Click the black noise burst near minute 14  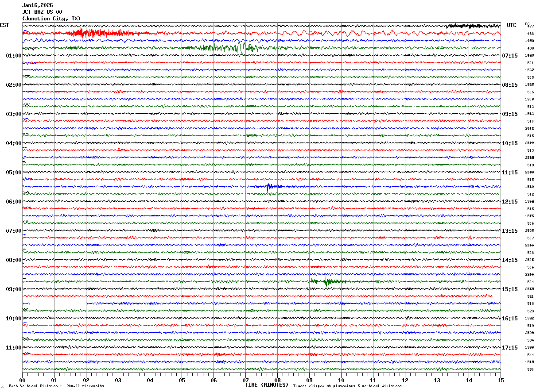472,26
